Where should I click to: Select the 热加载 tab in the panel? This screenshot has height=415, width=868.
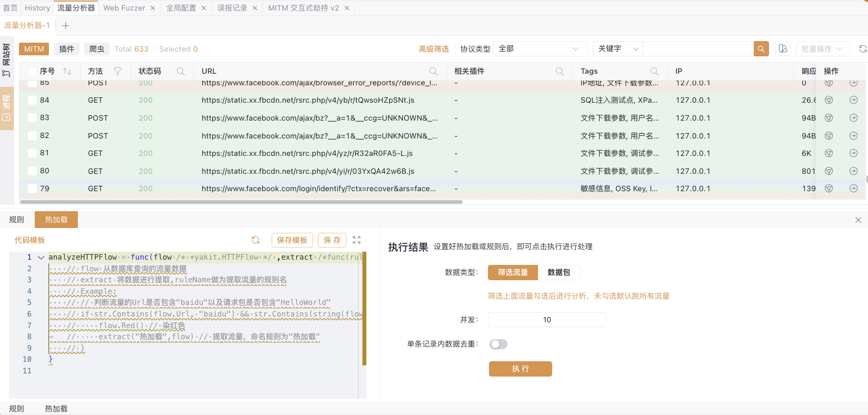coord(56,220)
